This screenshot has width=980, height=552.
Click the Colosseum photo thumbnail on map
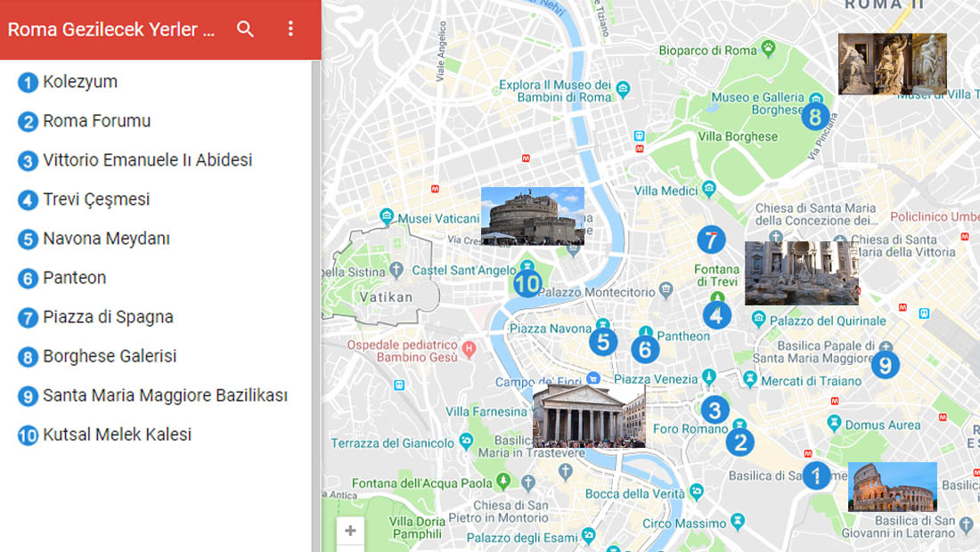click(x=892, y=486)
